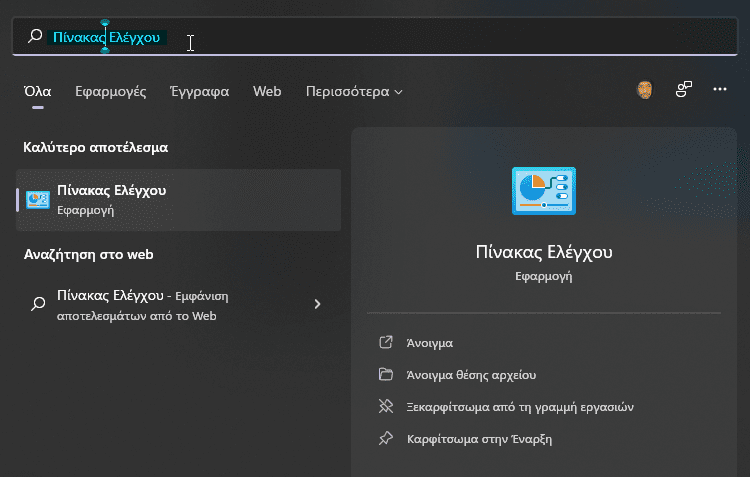Image resolution: width=750 pixels, height=477 pixels.
Task: Click the search magnifier icon in search box
Action: tap(35, 36)
